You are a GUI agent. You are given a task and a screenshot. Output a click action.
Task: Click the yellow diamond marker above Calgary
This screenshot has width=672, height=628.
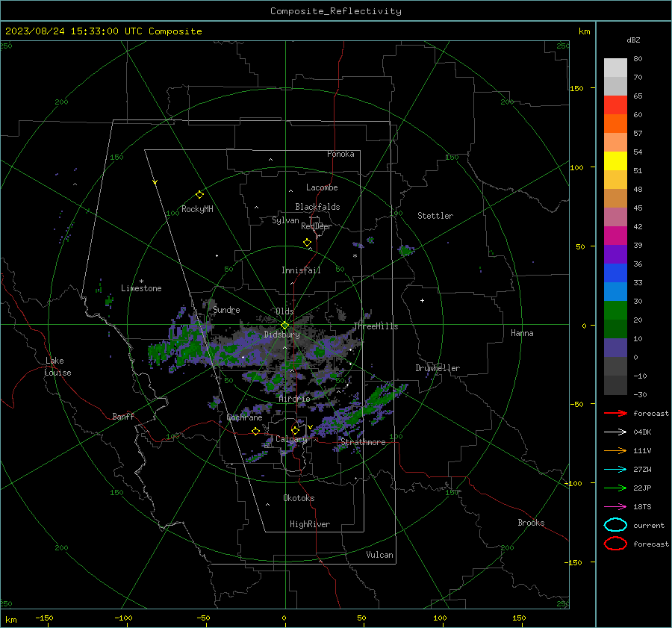pos(295,430)
